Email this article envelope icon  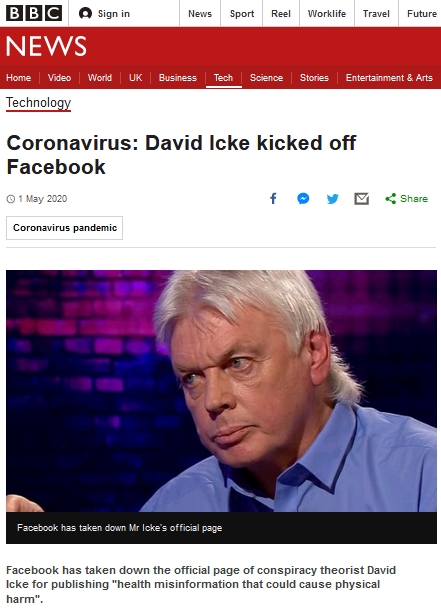(361, 199)
